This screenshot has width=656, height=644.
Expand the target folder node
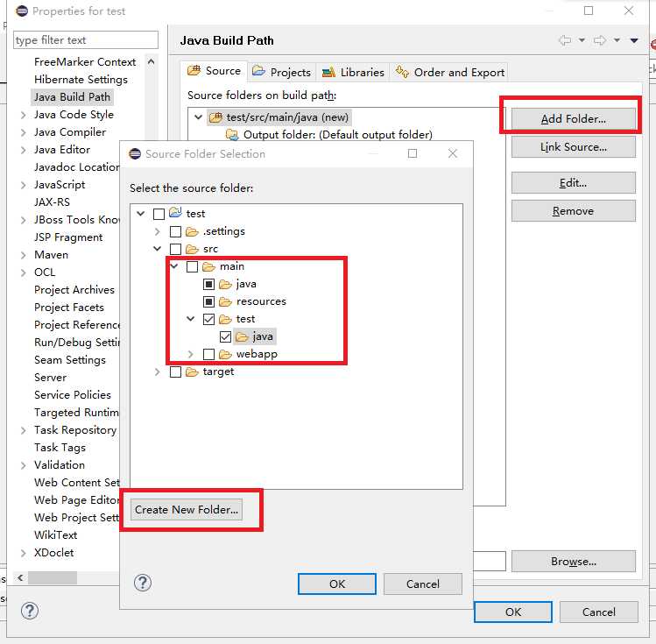click(158, 372)
